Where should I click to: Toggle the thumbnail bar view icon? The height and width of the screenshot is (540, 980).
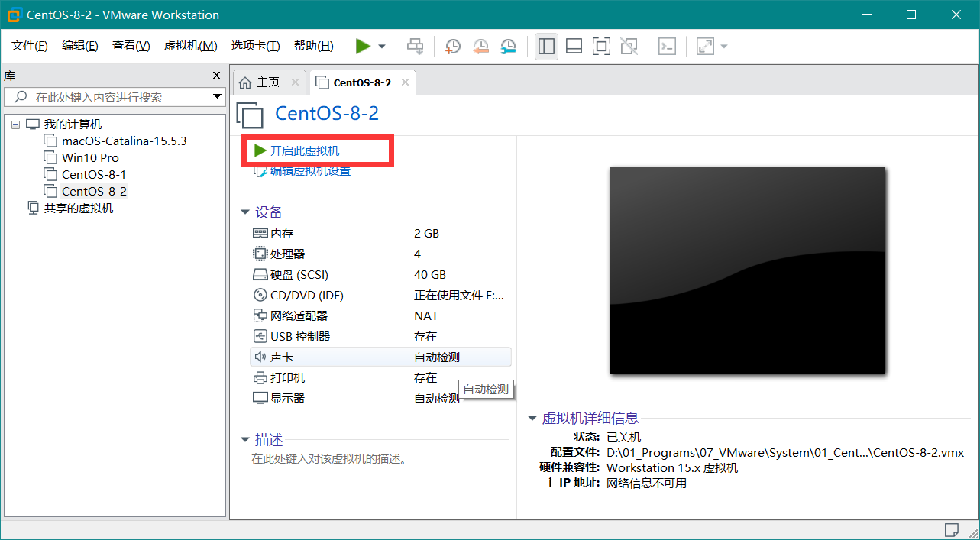coord(574,47)
